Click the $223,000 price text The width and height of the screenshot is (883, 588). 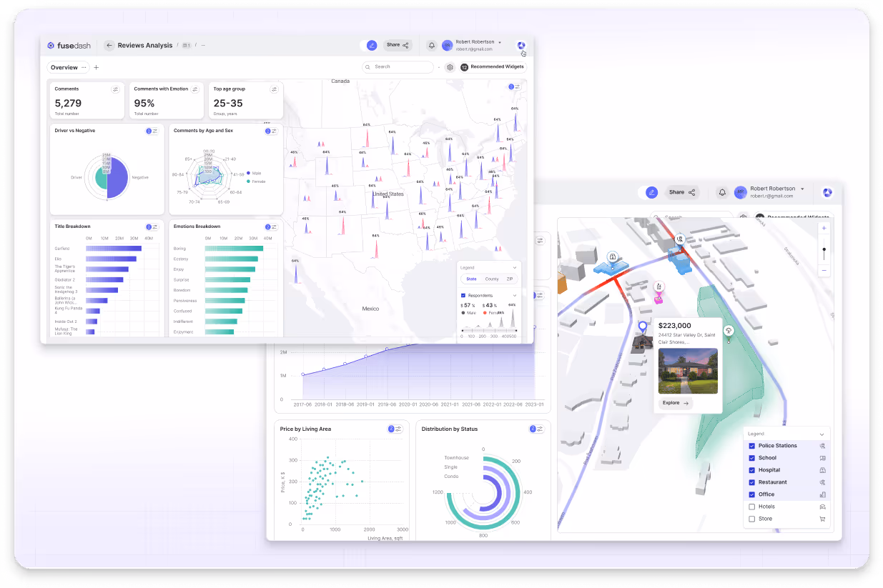675,326
